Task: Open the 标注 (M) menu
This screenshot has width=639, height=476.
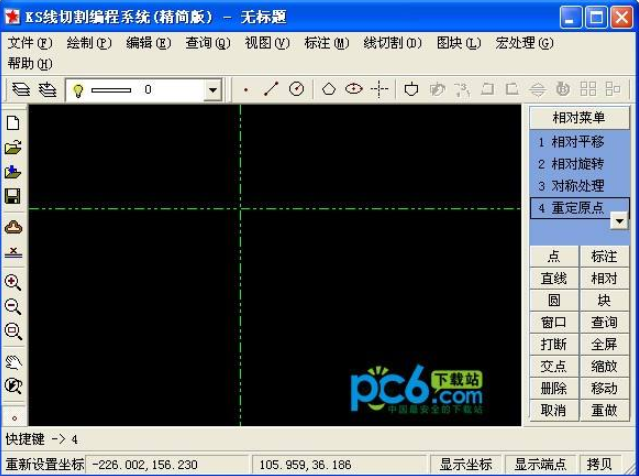Action: pos(326,43)
